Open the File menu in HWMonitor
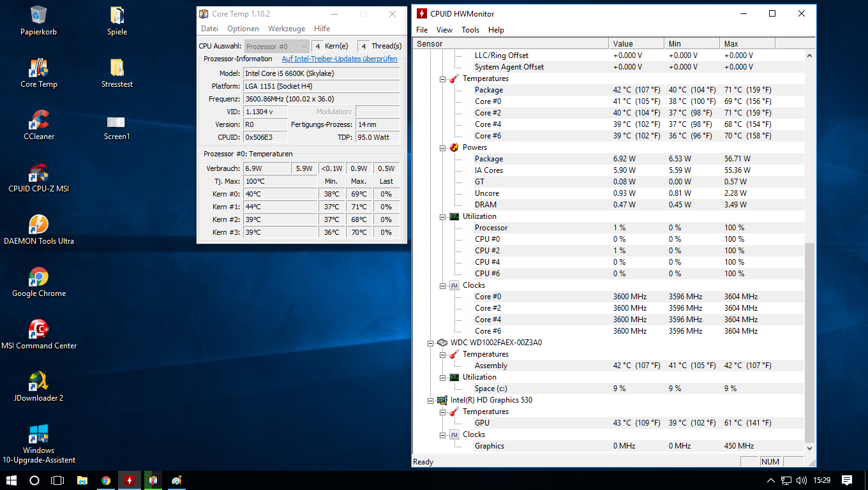 (422, 30)
